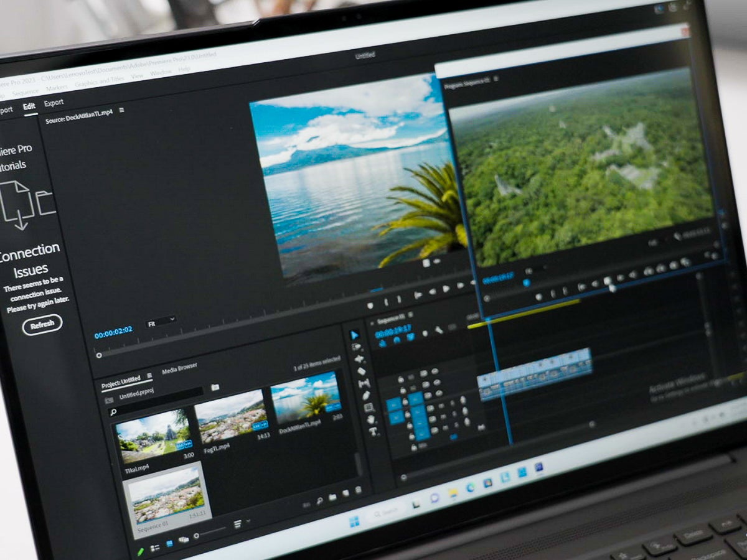Screen dimensions: 747x560
Task: Play the sequence in Program monitor
Action: coord(608,281)
